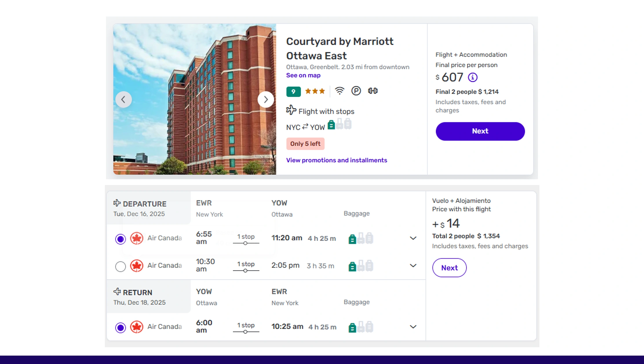Select the 6:55 am departure radio button
Viewport: 644px width, 364px height.
(121, 239)
